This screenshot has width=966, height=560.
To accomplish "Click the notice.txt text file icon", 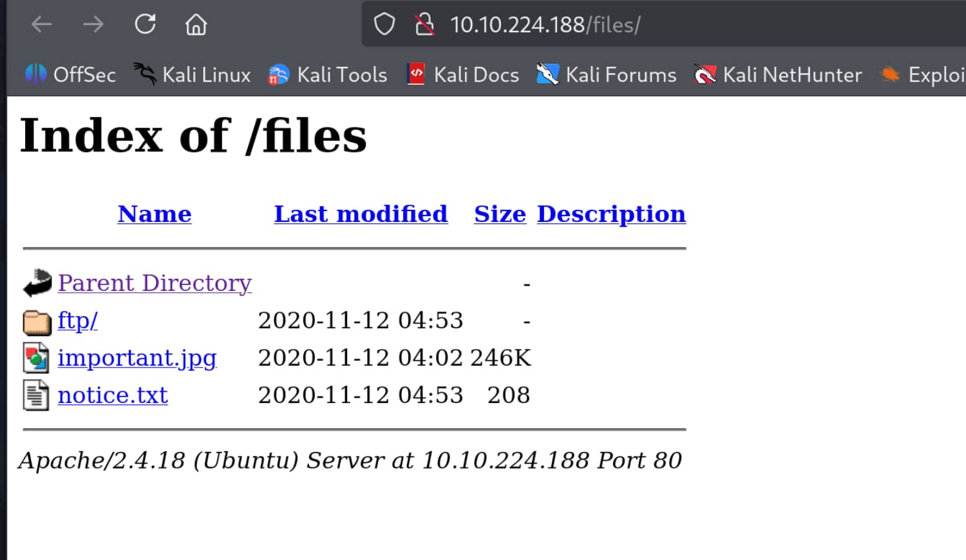I will tap(36, 395).
